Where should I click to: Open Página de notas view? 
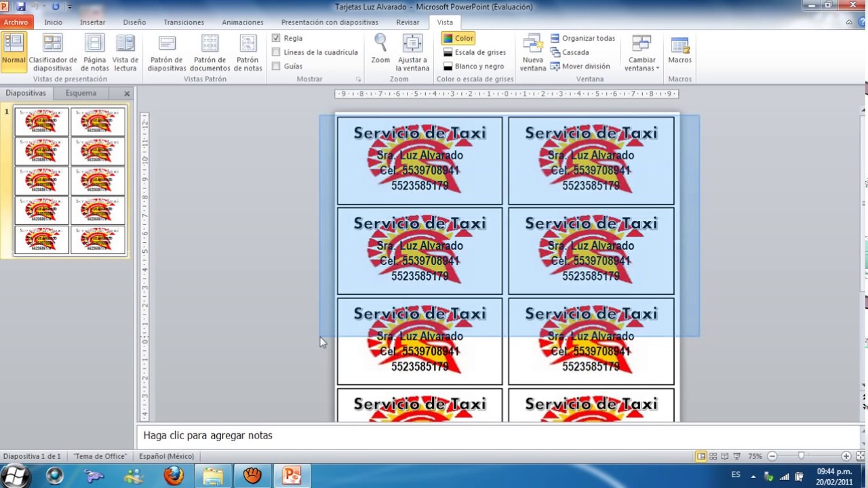(x=95, y=53)
